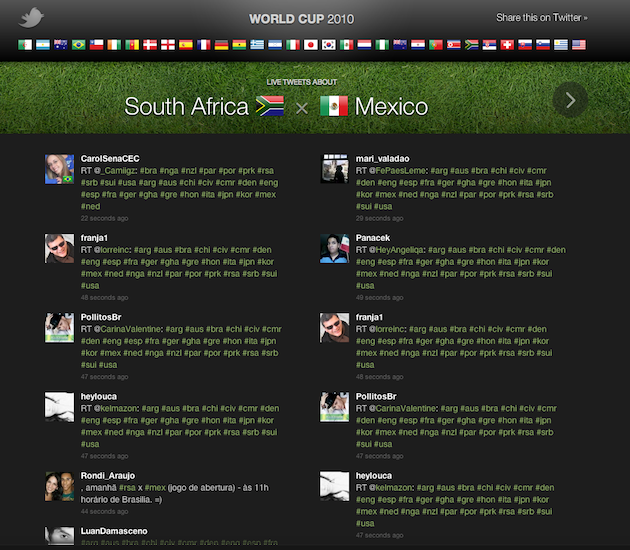The width and height of the screenshot is (630, 550).
Task: Select the Japan flag in the flag bar
Action: click(311, 45)
